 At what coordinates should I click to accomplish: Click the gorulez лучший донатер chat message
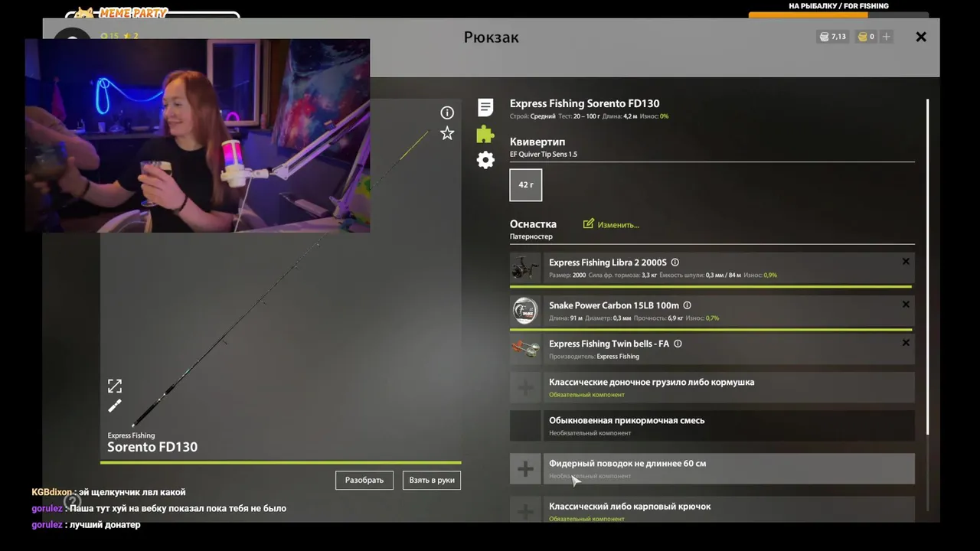[86, 524]
